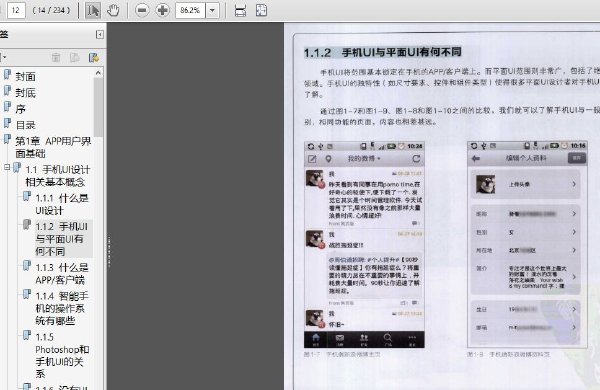Collapse the bookmarks panel arrow button
Screen dimensions: 600x390
click(99, 34)
